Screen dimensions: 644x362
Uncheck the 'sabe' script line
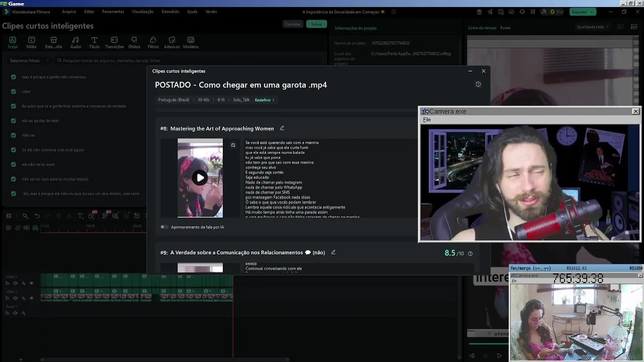pos(14,92)
